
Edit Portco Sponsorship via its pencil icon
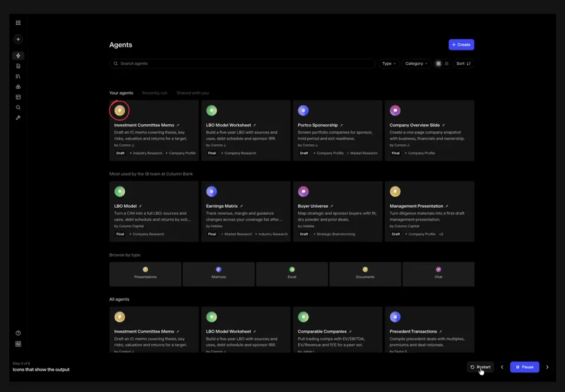pos(341,125)
